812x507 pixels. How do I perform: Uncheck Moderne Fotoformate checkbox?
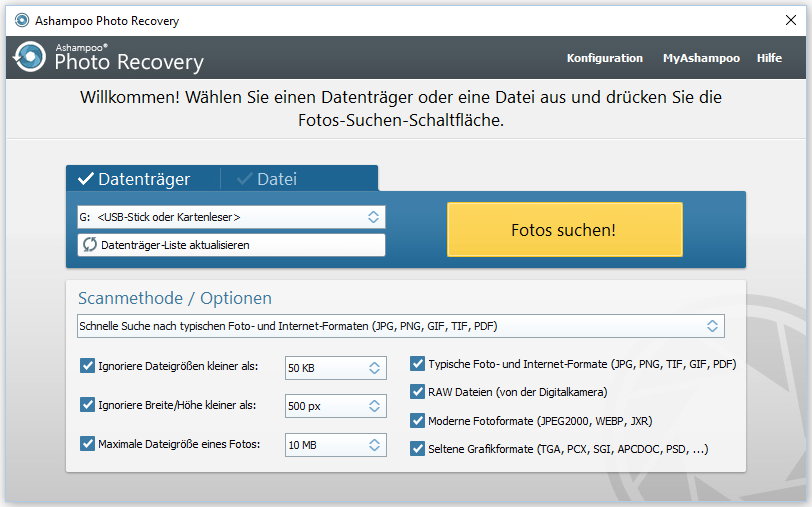pyautogui.click(x=417, y=421)
